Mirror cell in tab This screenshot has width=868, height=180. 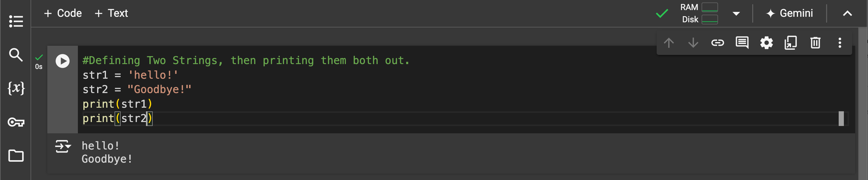790,43
